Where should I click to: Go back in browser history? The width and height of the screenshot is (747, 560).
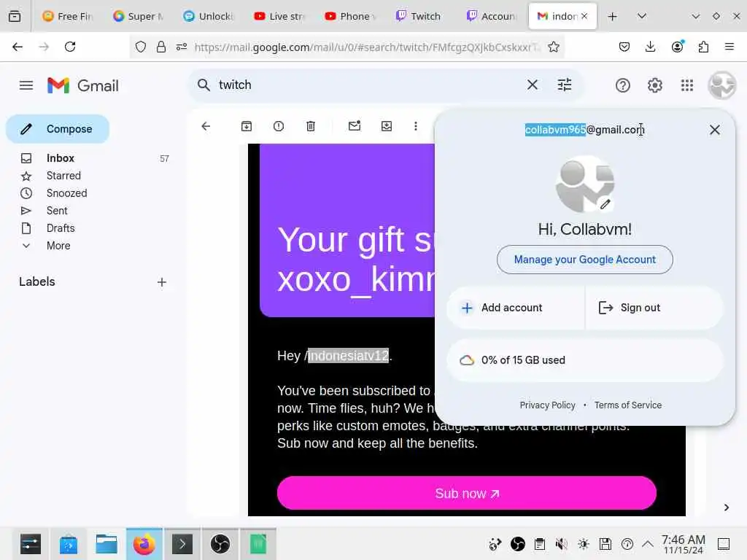(x=18, y=47)
